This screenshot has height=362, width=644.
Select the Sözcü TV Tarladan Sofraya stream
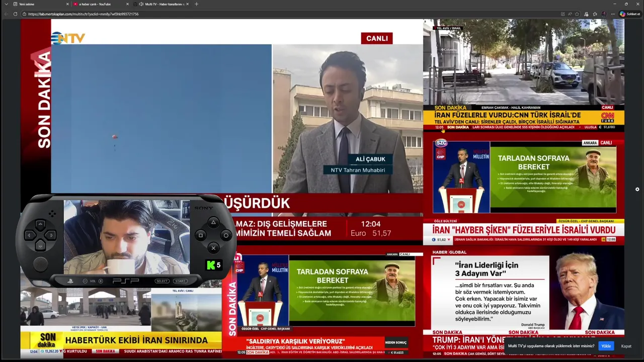tap(524, 189)
